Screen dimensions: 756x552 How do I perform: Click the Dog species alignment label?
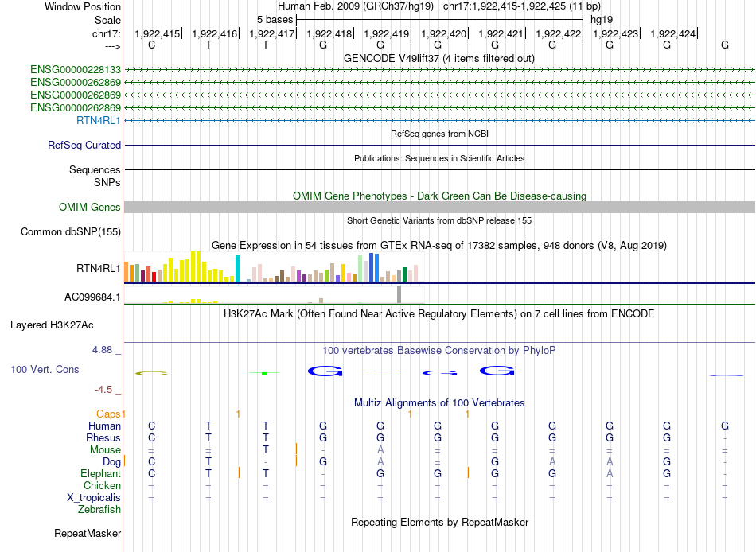point(111,462)
